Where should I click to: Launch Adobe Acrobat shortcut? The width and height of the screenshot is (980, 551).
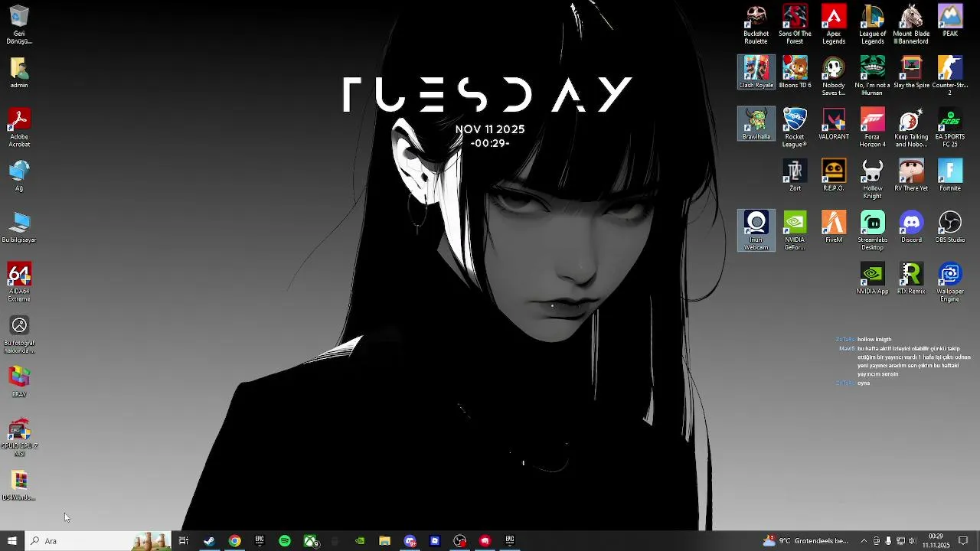point(19,127)
